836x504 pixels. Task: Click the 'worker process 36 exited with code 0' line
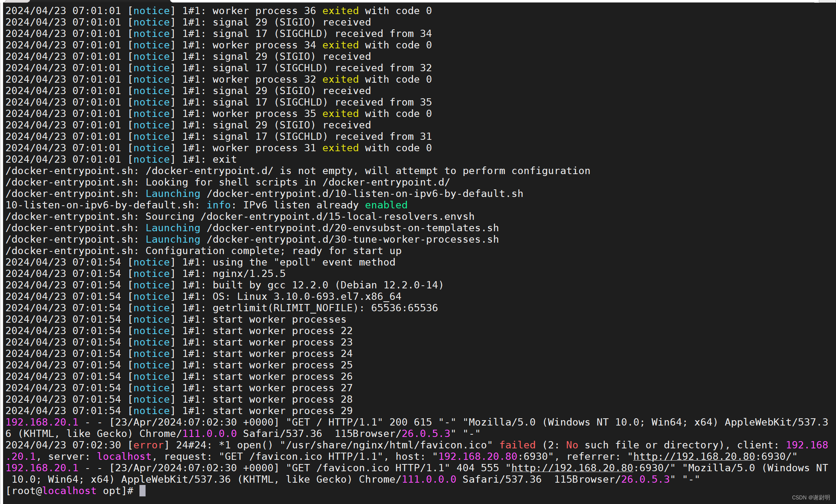click(219, 11)
